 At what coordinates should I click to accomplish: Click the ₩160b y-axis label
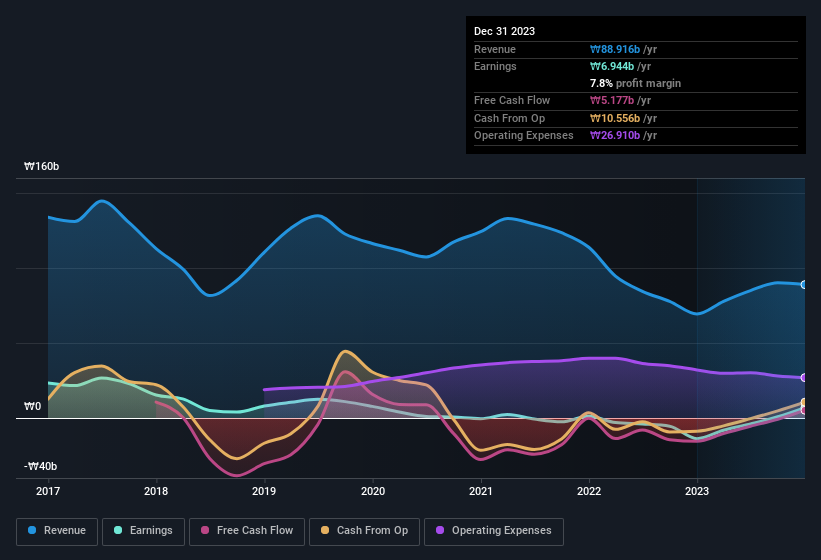point(42,166)
